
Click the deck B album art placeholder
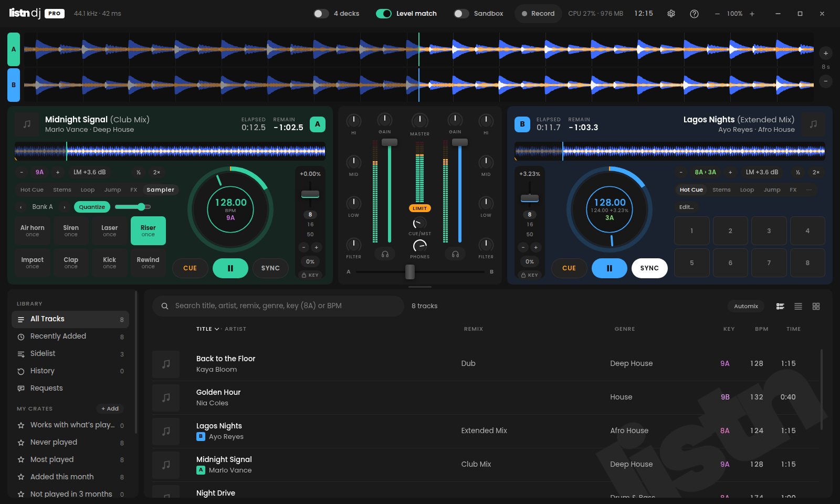click(813, 124)
